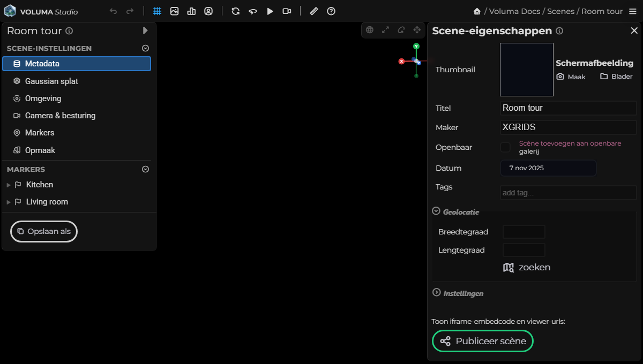Click Maak screenshot button
The image size is (643, 364).
point(571,77)
